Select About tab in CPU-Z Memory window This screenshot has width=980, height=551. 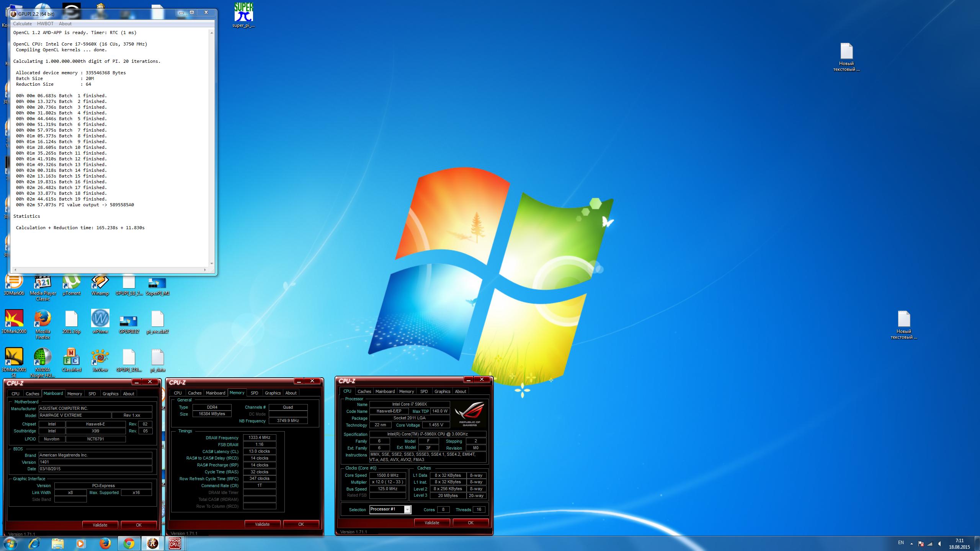291,393
